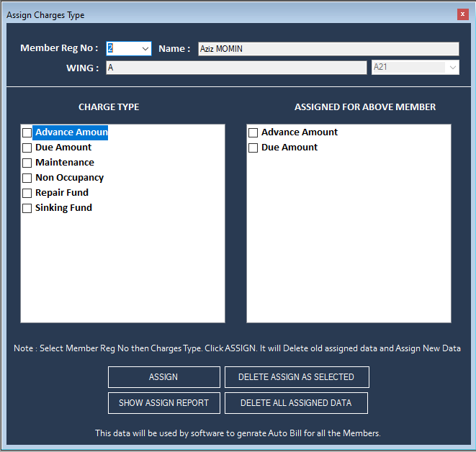Select the Repair Fund label in list

click(x=62, y=193)
